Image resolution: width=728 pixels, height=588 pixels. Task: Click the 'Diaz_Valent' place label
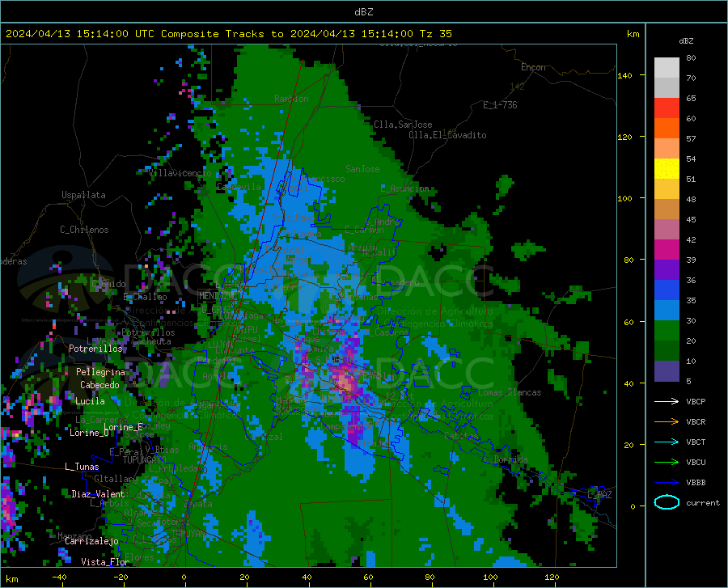tap(98, 494)
